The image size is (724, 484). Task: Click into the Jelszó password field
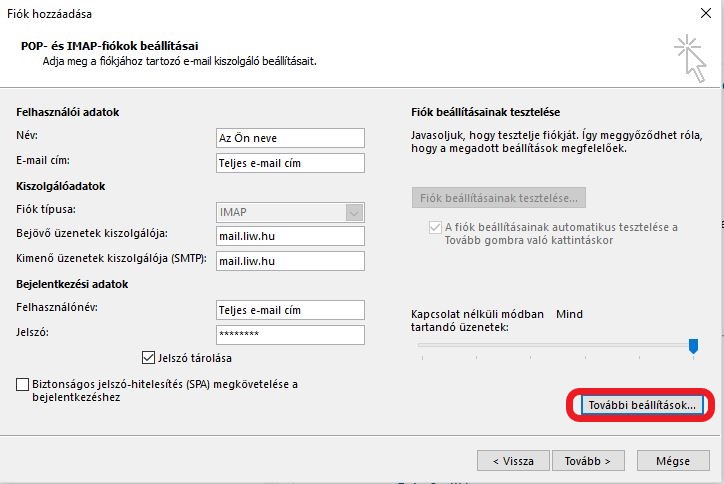coord(290,335)
